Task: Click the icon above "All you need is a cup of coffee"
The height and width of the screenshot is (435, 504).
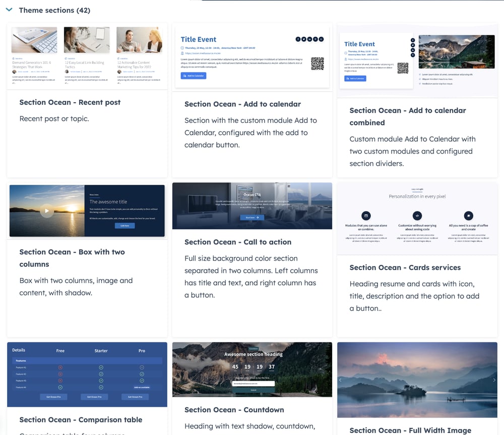Action: [468, 215]
